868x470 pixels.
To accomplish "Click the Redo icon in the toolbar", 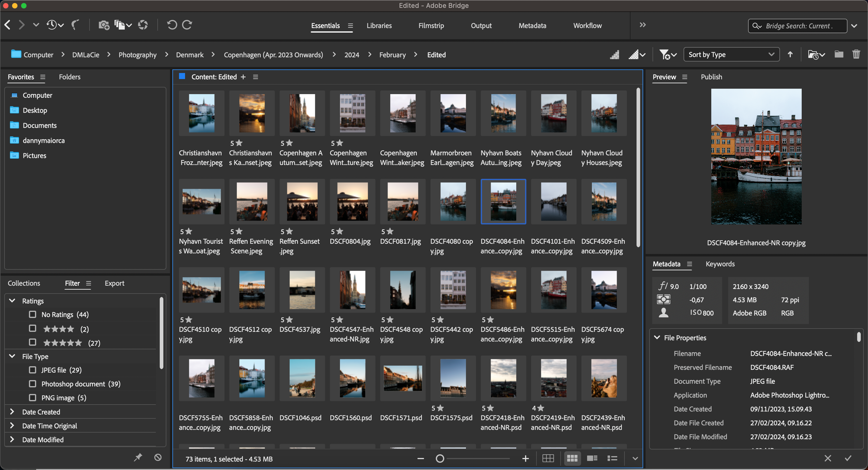I will point(187,25).
